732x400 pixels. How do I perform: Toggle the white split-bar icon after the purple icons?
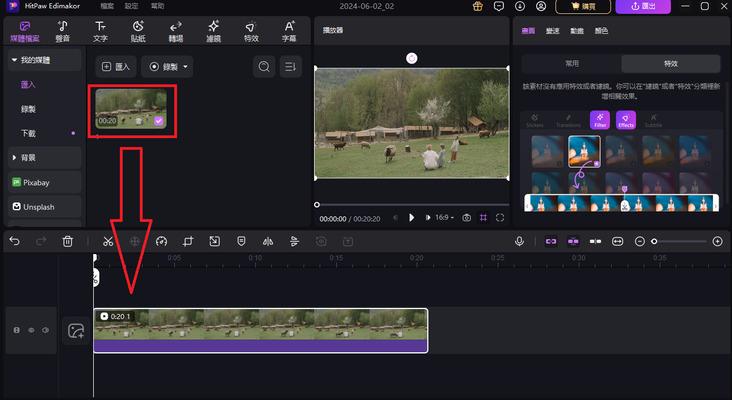pos(595,241)
